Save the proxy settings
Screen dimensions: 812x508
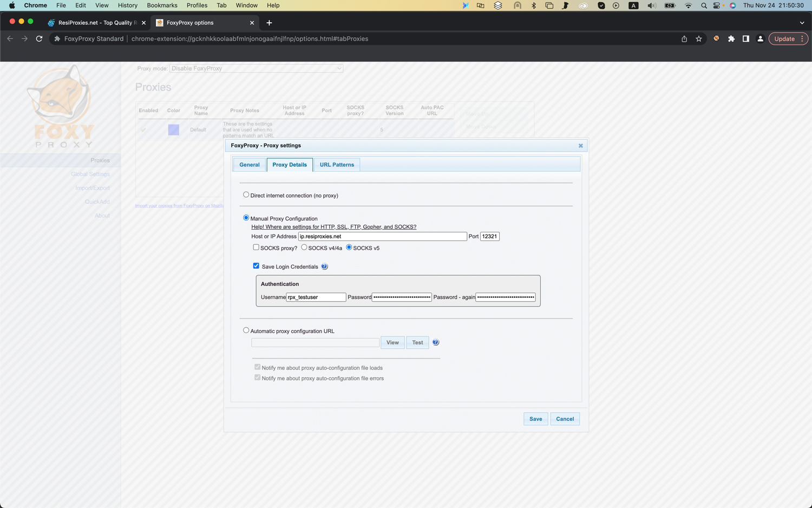(x=536, y=419)
